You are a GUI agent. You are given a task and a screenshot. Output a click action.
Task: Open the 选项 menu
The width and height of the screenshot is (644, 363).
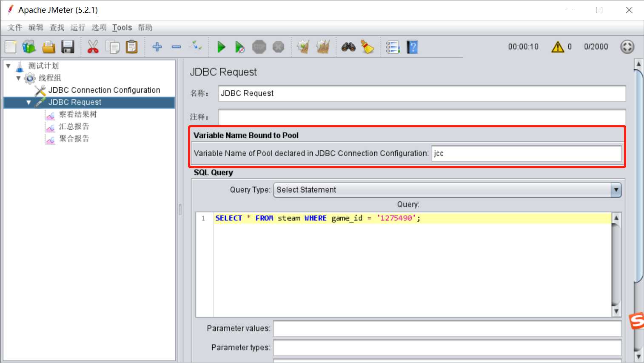tap(99, 28)
